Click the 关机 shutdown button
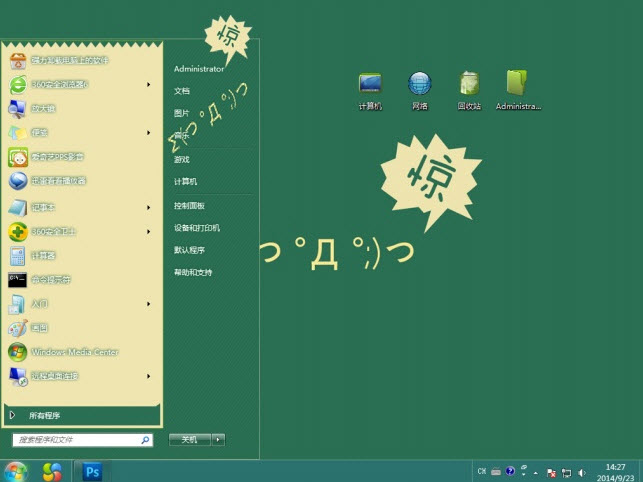The width and height of the screenshot is (643, 482). tap(189, 439)
